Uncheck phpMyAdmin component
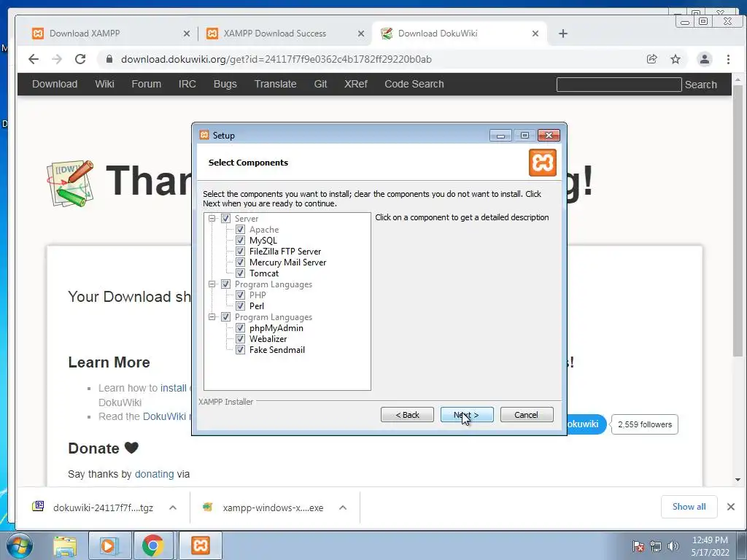This screenshot has height=560, width=747. pyautogui.click(x=240, y=328)
